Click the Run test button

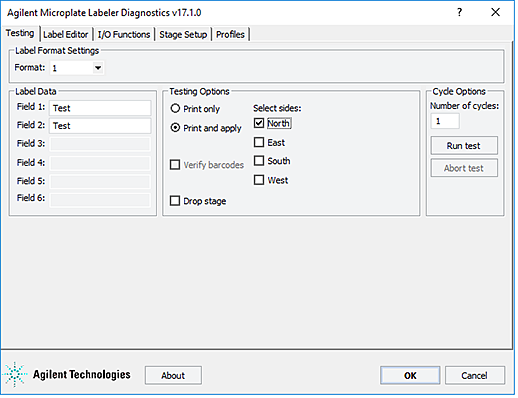coord(464,145)
